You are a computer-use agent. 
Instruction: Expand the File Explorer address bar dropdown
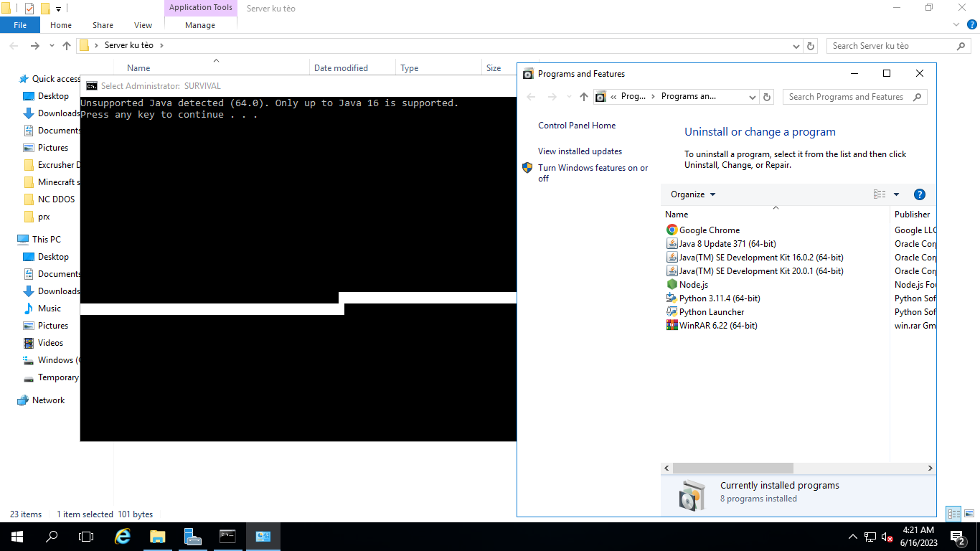796,46
